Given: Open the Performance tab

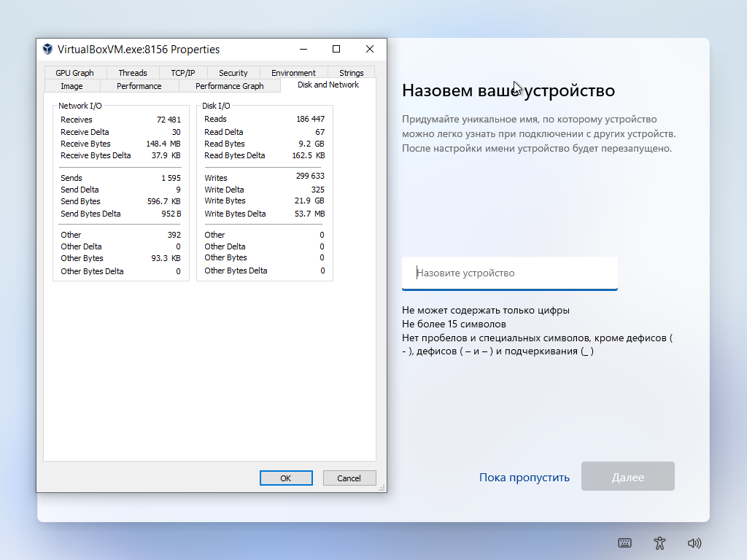Looking at the screenshot, I should [139, 86].
